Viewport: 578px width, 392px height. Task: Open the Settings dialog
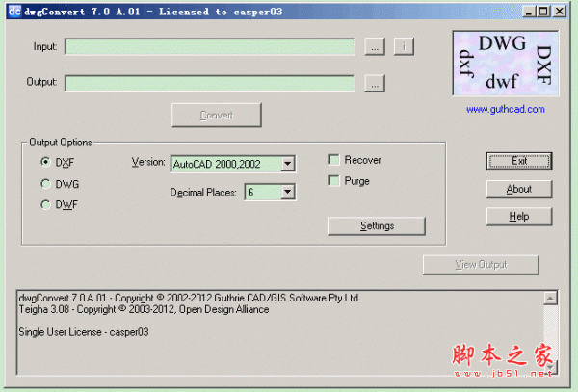click(x=377, y=225)
